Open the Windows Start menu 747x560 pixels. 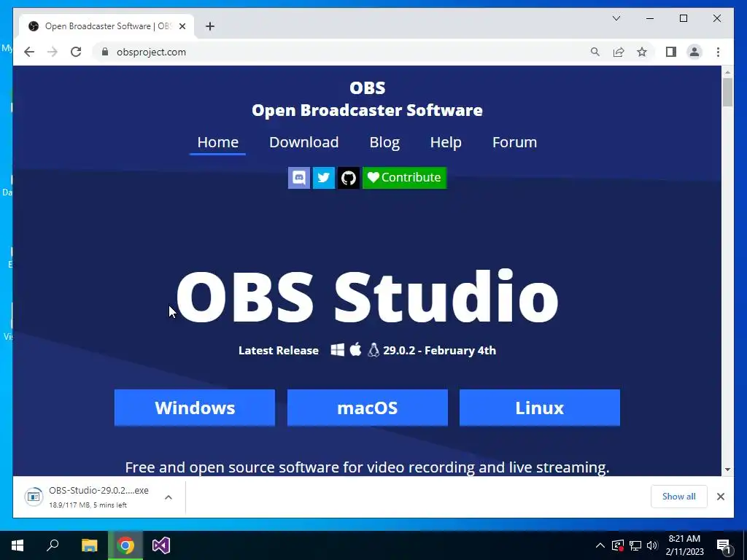pos(18,545)
